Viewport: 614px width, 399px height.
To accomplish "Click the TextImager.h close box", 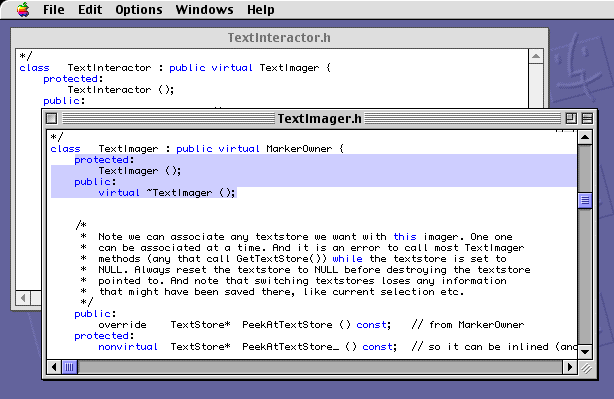I will [51, 118].
